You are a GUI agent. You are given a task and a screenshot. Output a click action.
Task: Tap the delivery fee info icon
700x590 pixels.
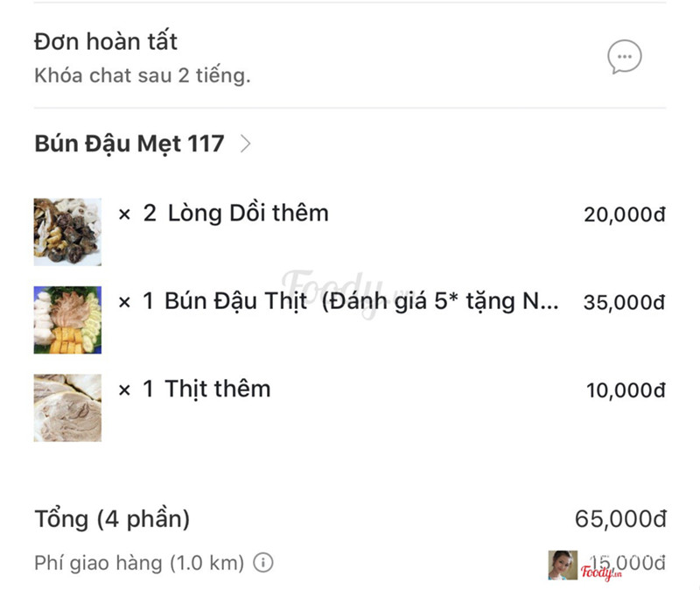[x=262, y=563]
